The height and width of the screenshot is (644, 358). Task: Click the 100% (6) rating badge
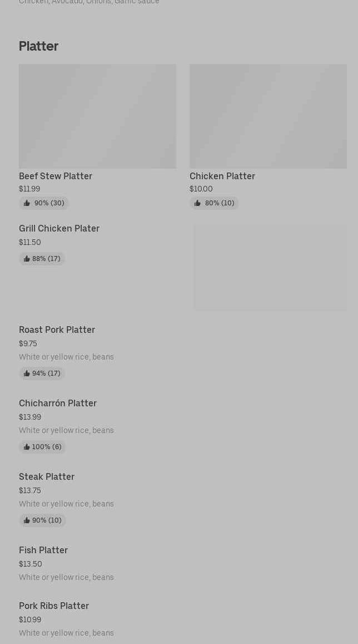42,447
